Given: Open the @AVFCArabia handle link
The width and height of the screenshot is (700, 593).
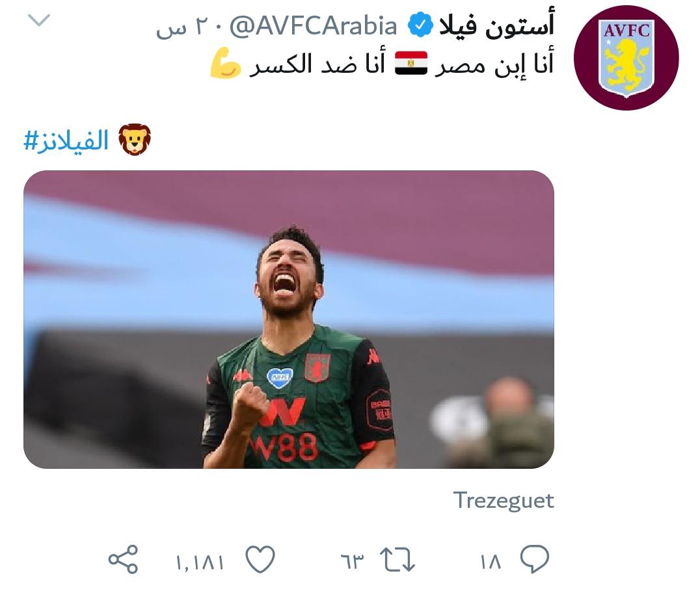Looking at the screenshot, I should click(x=314, y=26).
